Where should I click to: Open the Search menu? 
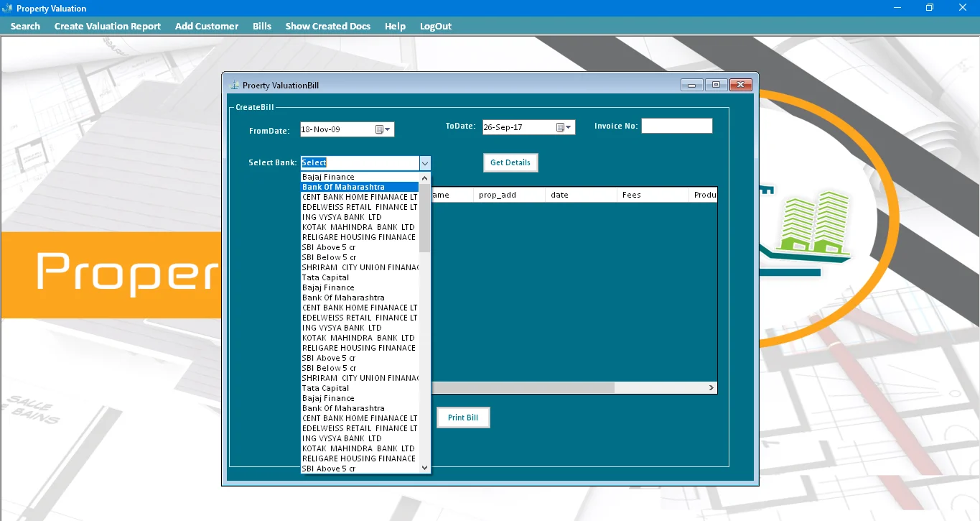25,26
